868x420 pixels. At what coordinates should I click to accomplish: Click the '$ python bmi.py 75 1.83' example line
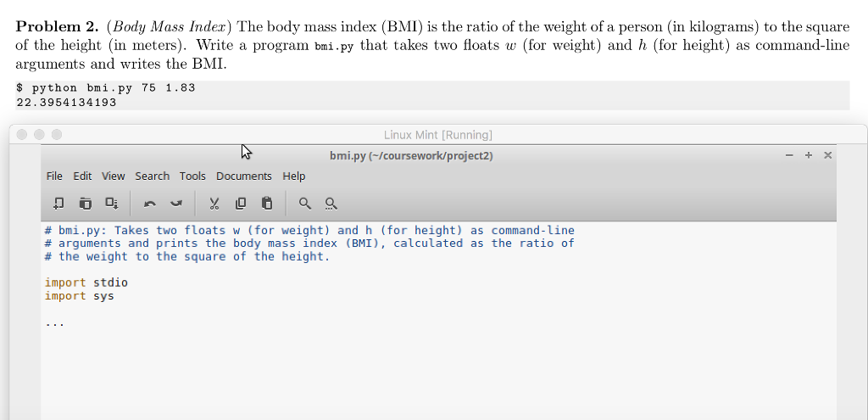(106, 87)
